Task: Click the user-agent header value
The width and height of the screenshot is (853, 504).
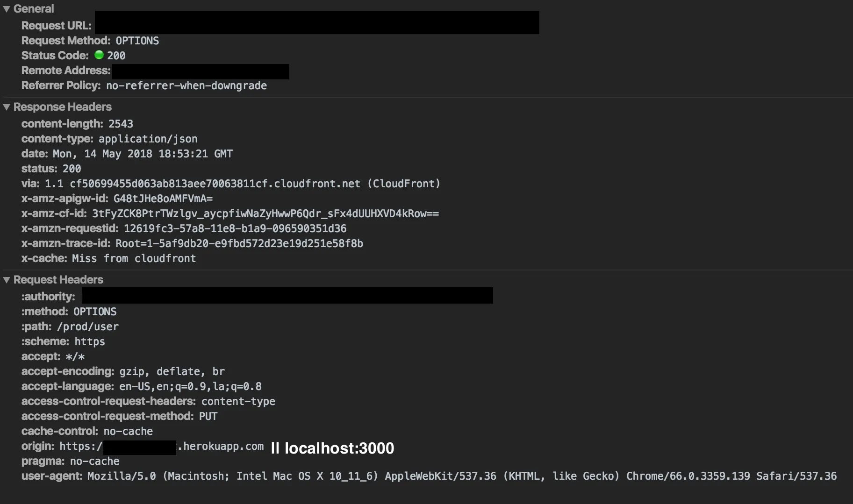Action: [x=462, y=476]
